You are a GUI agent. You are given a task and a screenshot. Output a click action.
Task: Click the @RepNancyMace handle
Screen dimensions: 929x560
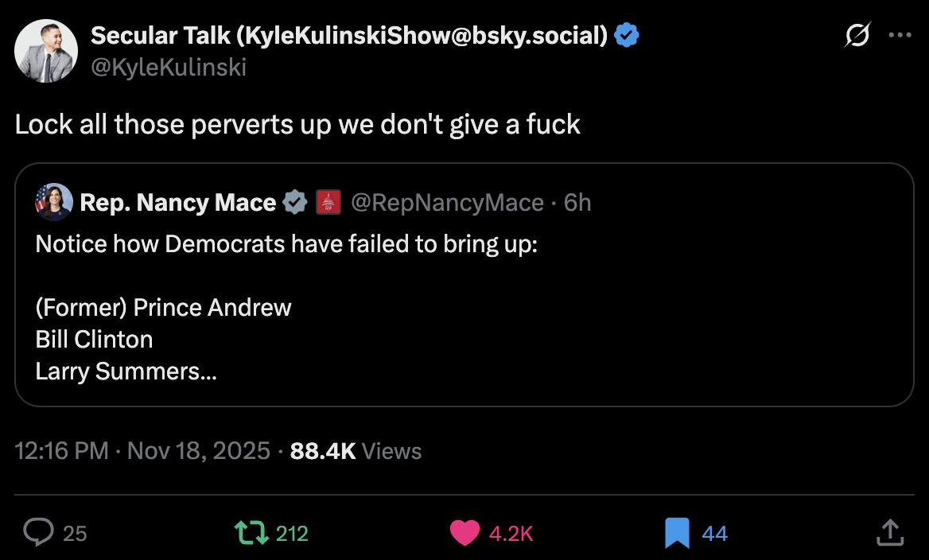[x=447, y=203]
